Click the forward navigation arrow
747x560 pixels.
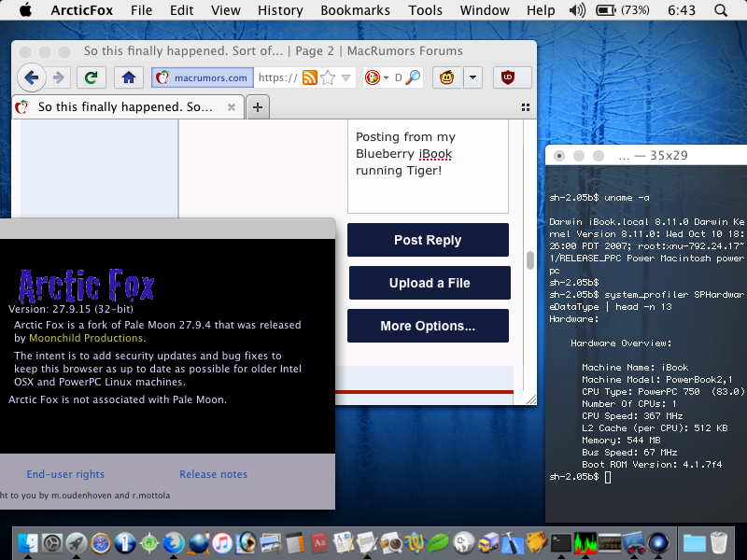coord(58,77)
